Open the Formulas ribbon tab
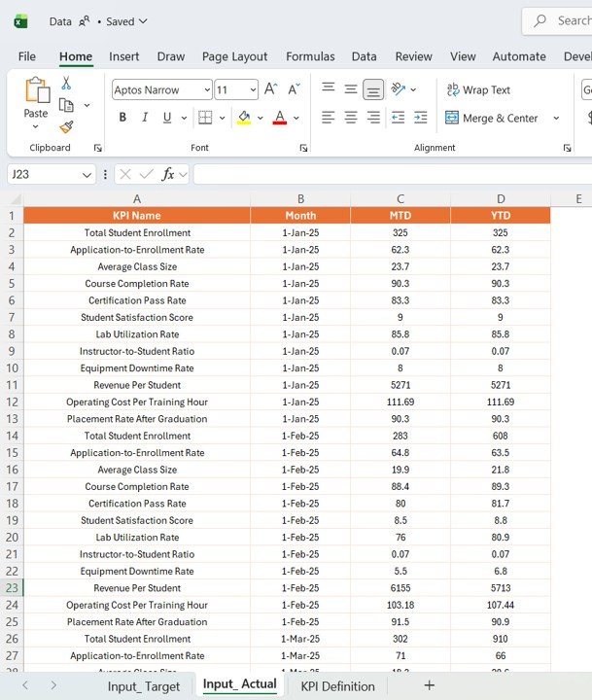This screenshot has height=700, width=592. tap(310, 56)
